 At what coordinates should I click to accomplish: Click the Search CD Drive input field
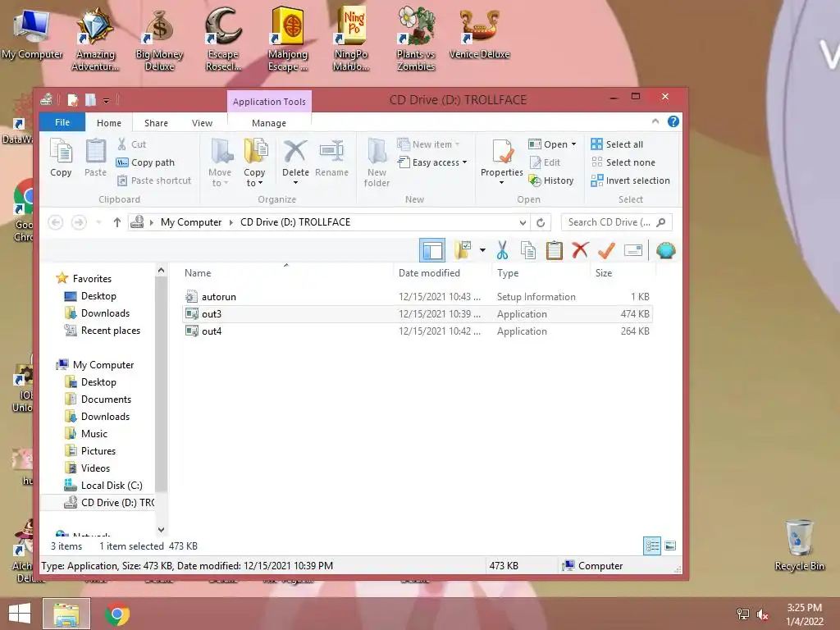click(616, 221)
